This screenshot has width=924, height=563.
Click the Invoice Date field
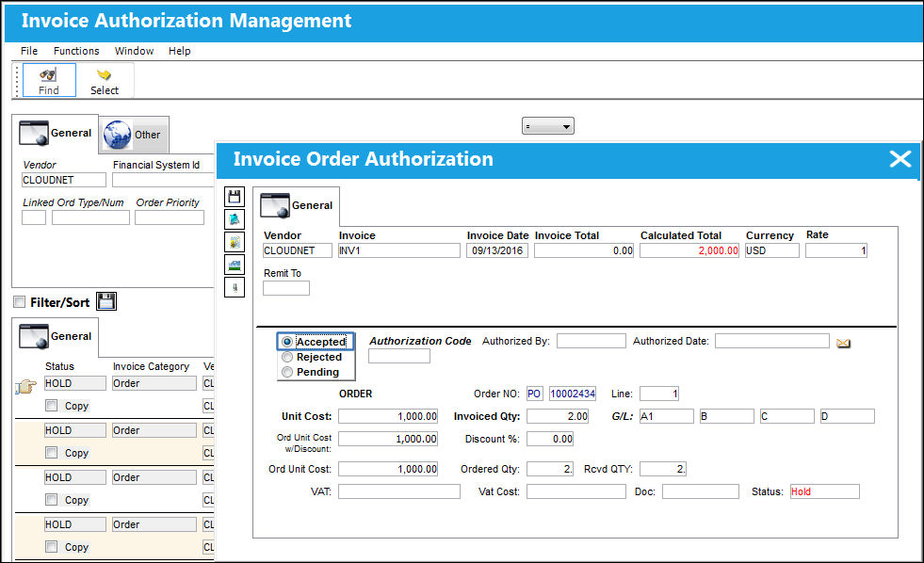[x=497, y=250]
